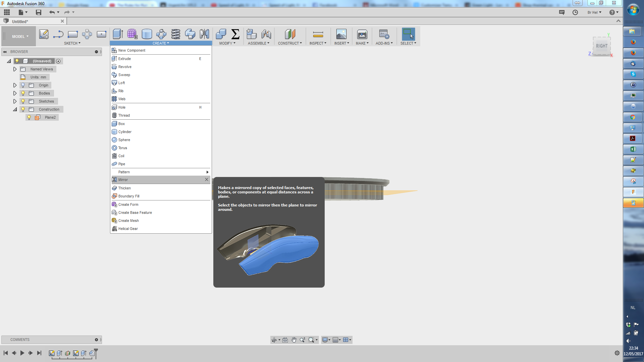Click the Save icon in top bar
Image resolution: width=644 pixels, height=362 pixels.
click(39, 12)
